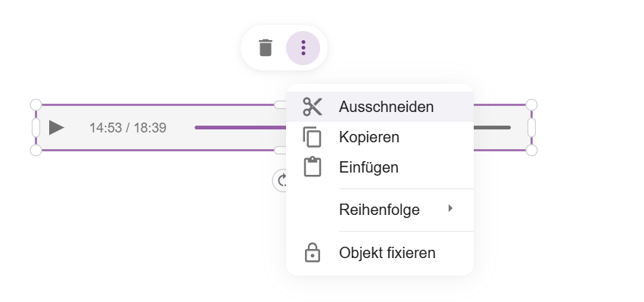This screenshot has width=644, height=302.
Task: Click the scissors icon for Ausschneiden
Action: 313,107
